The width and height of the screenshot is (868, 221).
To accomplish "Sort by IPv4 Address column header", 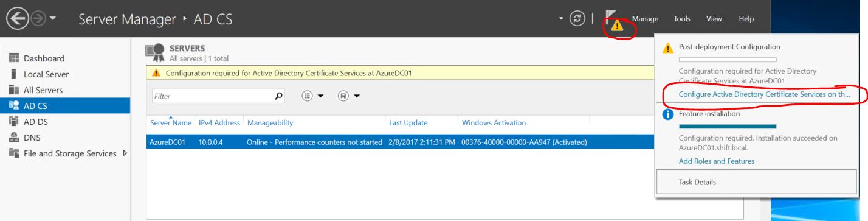I will (x=219, y=123).
